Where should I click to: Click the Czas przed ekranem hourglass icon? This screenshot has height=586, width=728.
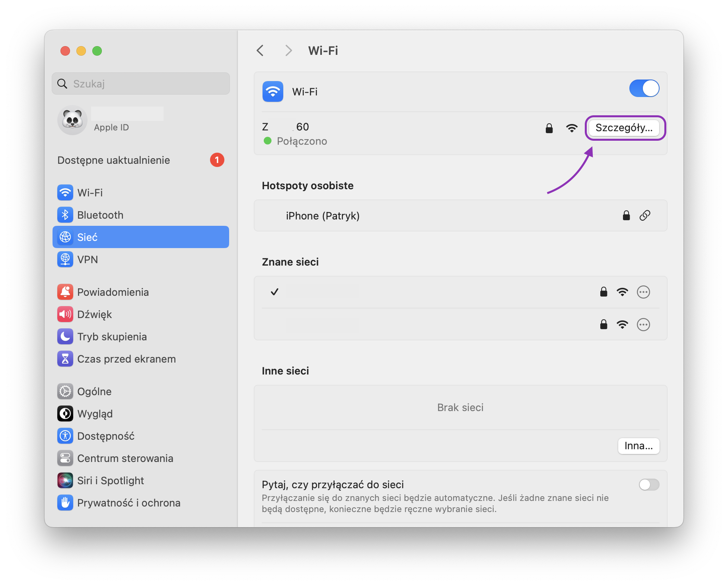pyautogui.click(x=65, y=359)
